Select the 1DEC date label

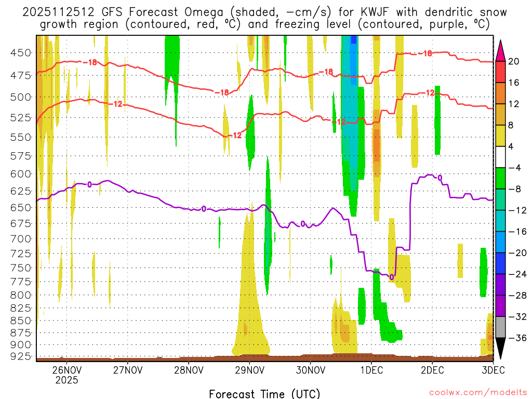[371, 370]
